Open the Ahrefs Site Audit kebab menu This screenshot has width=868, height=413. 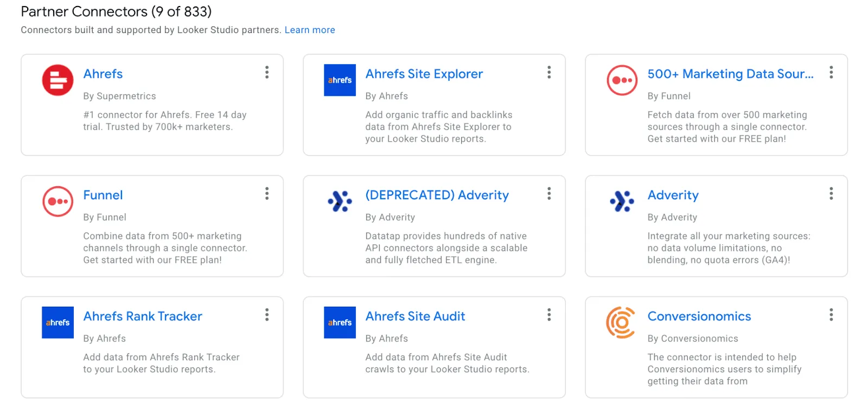[549, 314]
